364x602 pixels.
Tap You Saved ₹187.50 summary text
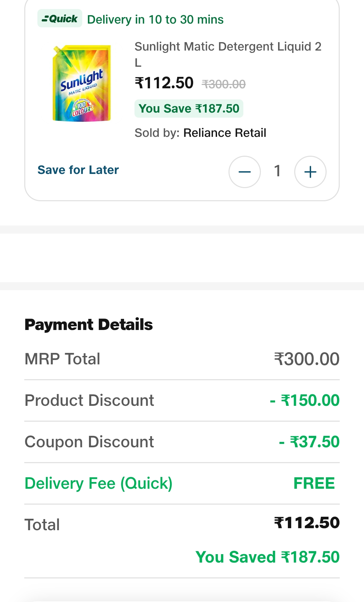point(268,557)
